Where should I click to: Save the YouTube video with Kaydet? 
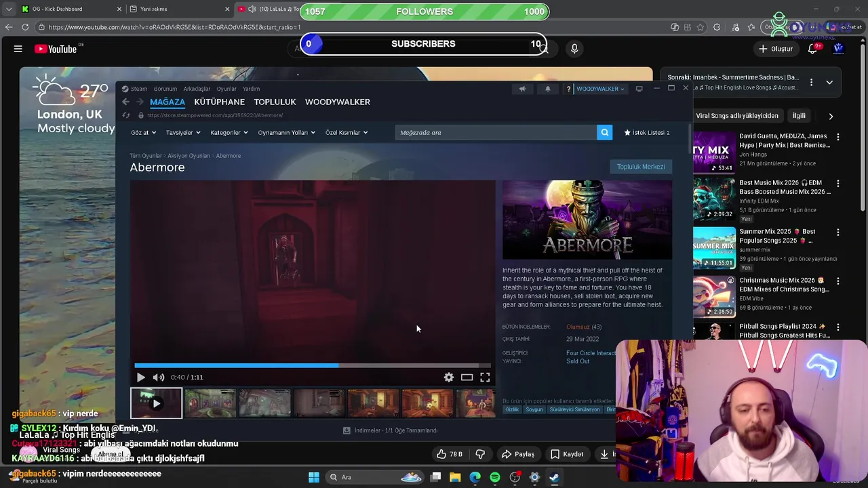(567, 454)
